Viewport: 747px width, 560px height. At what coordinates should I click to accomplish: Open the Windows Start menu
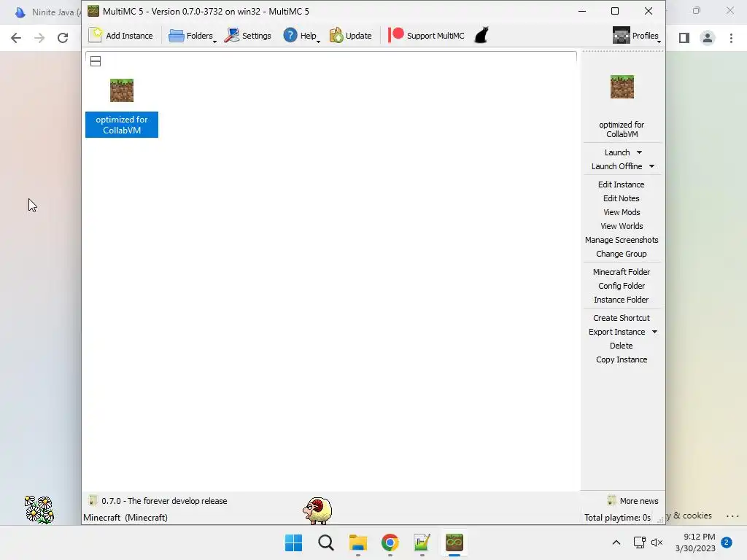tap(293, 542)
